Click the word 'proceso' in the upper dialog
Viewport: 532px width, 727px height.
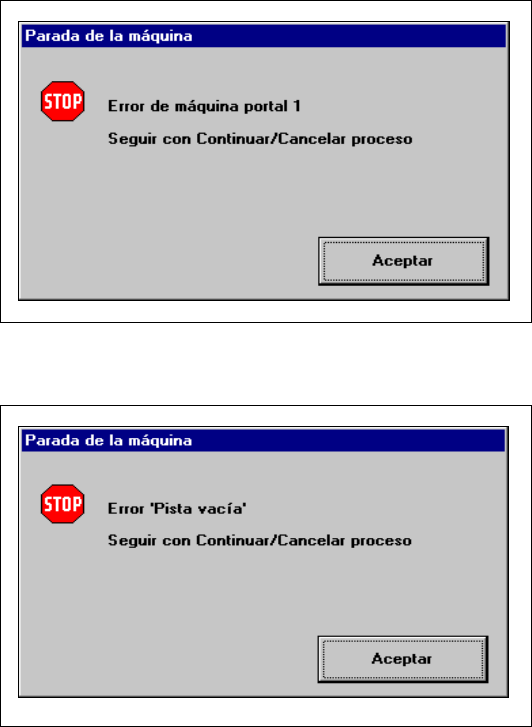coord(381,140)
